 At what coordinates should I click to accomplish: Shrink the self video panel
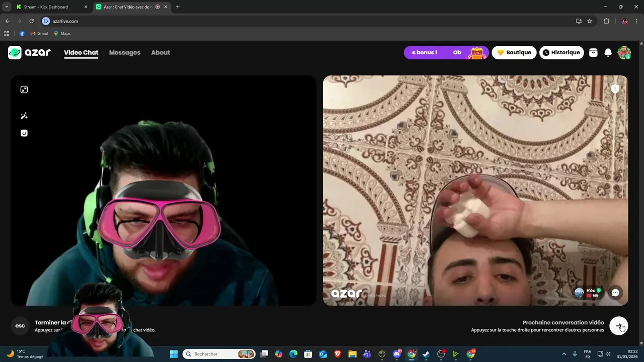[24, 89]
